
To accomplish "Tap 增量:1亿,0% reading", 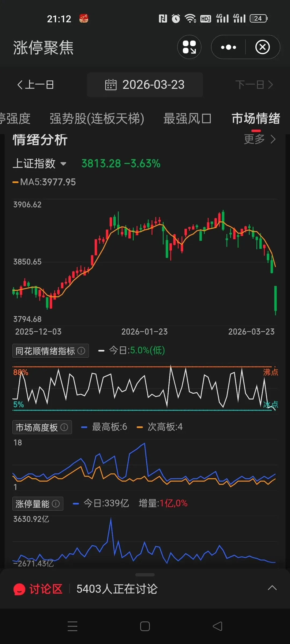I will click(x=163, y=503).
